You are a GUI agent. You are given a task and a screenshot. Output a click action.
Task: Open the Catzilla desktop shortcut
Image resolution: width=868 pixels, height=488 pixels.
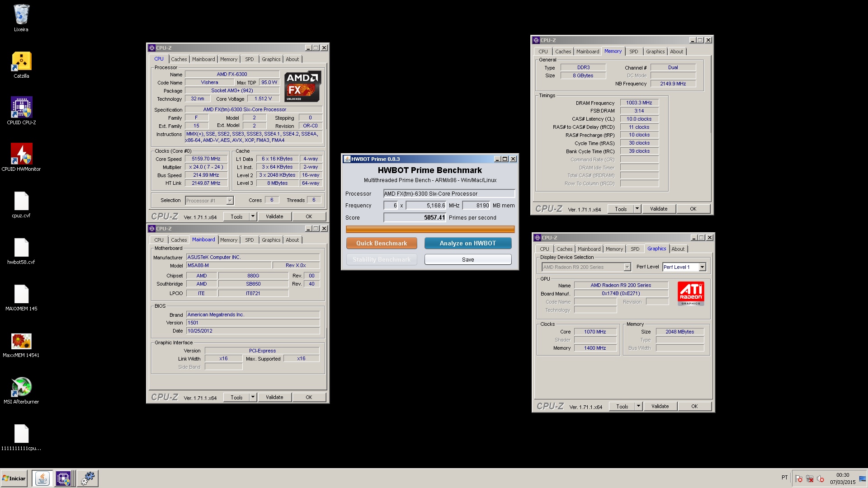coord(21,61)
